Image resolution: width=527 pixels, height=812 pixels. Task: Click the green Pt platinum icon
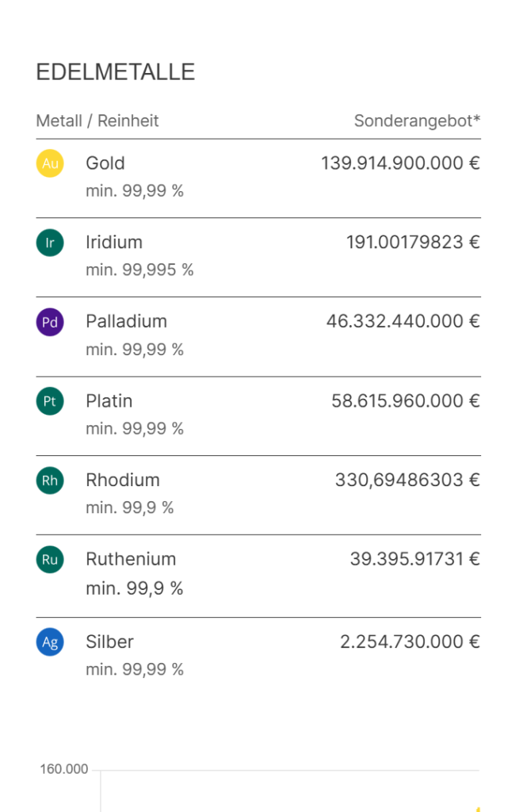pyautogui.click(x=50, y=401)
